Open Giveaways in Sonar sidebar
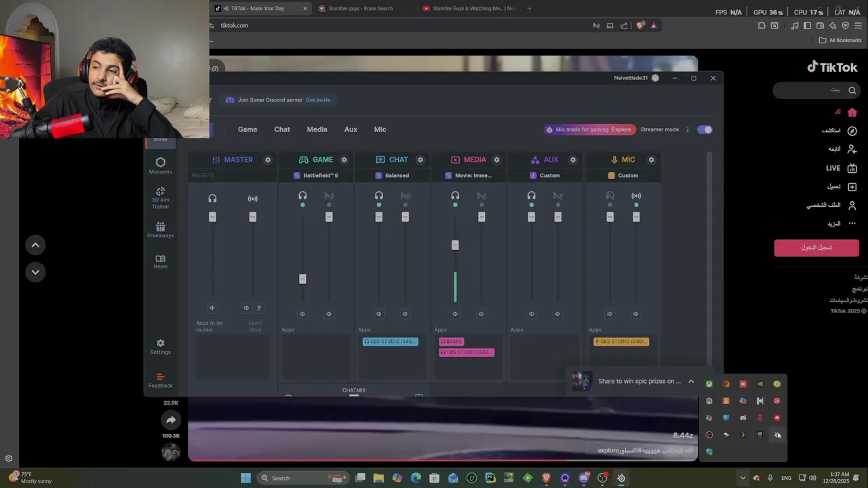868x488 pixels. (x=161, y=230)
